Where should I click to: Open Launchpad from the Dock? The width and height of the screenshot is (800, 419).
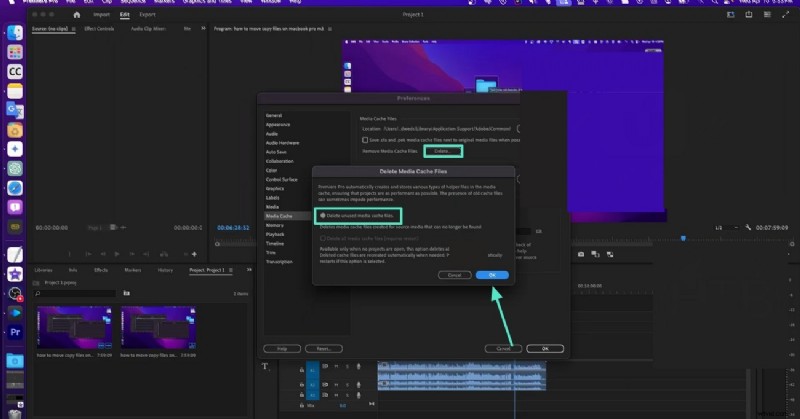15,52
